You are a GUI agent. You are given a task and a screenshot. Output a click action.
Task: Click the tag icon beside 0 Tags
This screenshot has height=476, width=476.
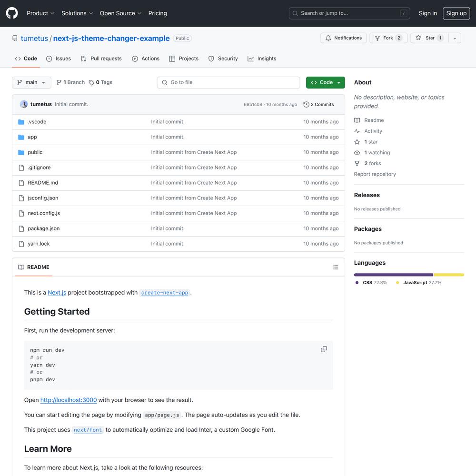tap(91, 82)
